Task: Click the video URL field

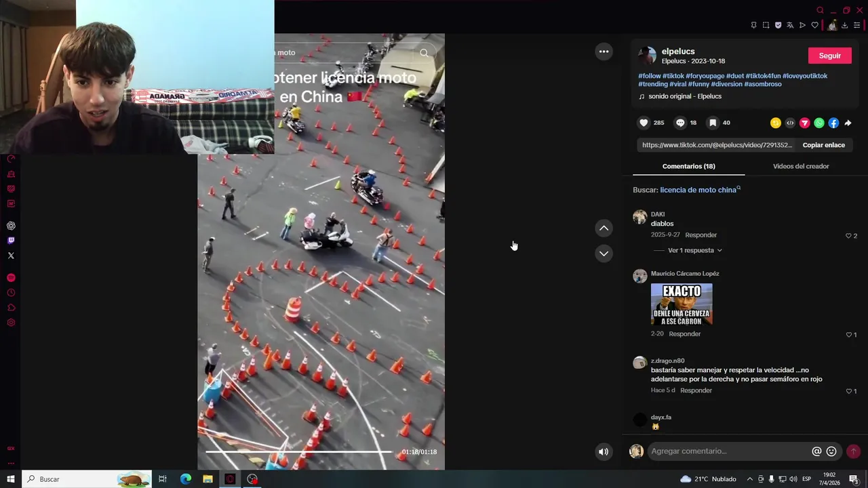Action: pos(717,145)
